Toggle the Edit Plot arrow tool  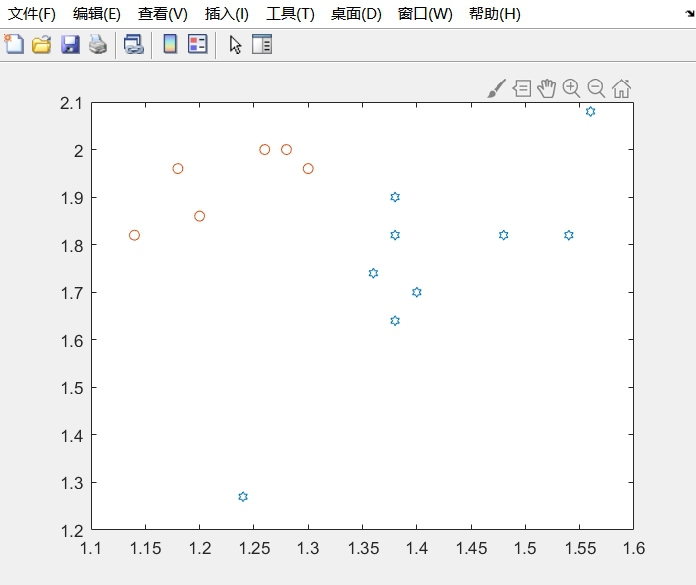235,44
